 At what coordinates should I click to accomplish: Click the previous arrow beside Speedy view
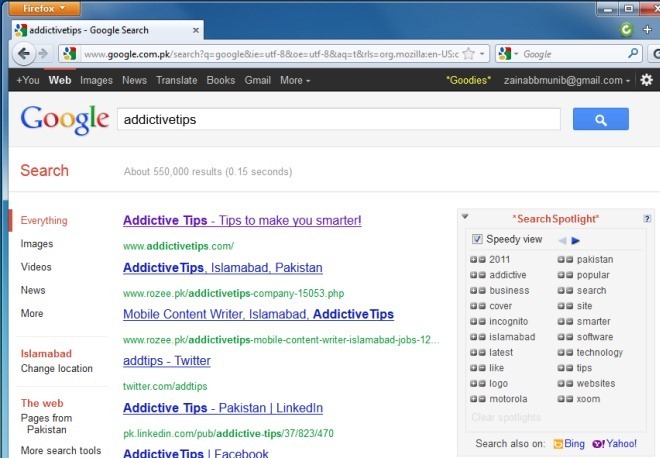562,240
